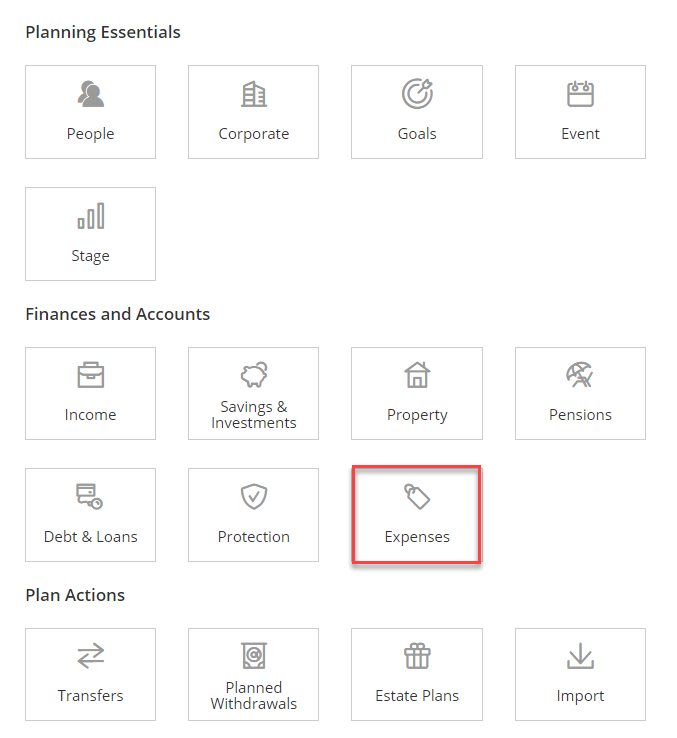Select the Property house icon
677x738 pixels.
pos(417,375)
